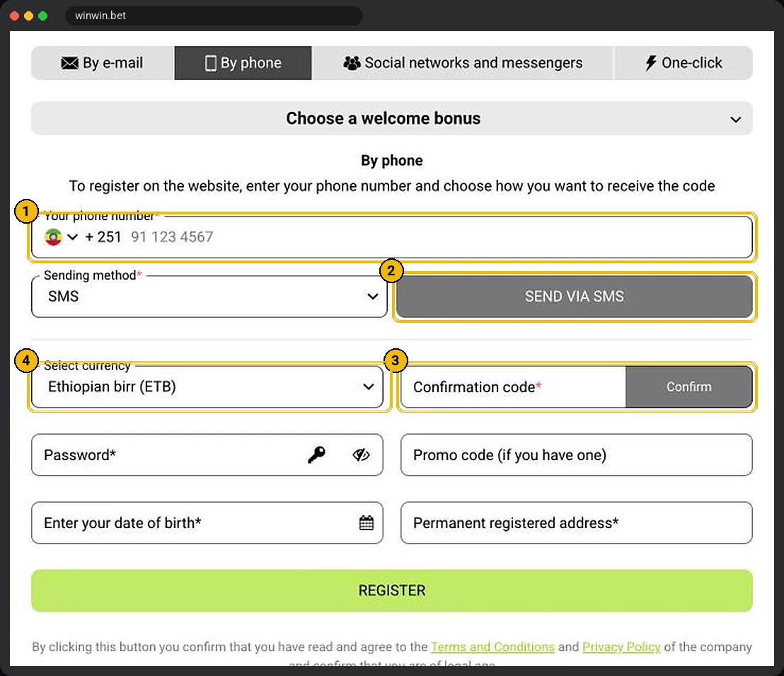Click the lightning bolt One-click icon

tap(650, 63)
